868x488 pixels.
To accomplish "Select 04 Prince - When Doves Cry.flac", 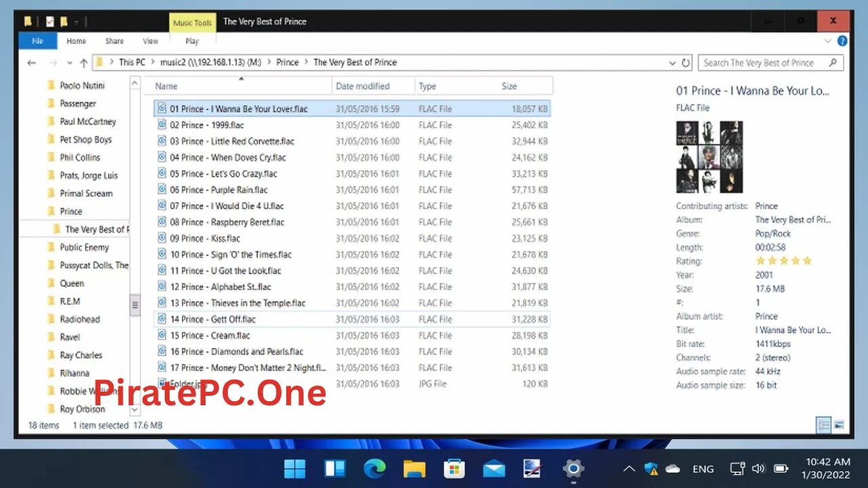I will point(352,157).
